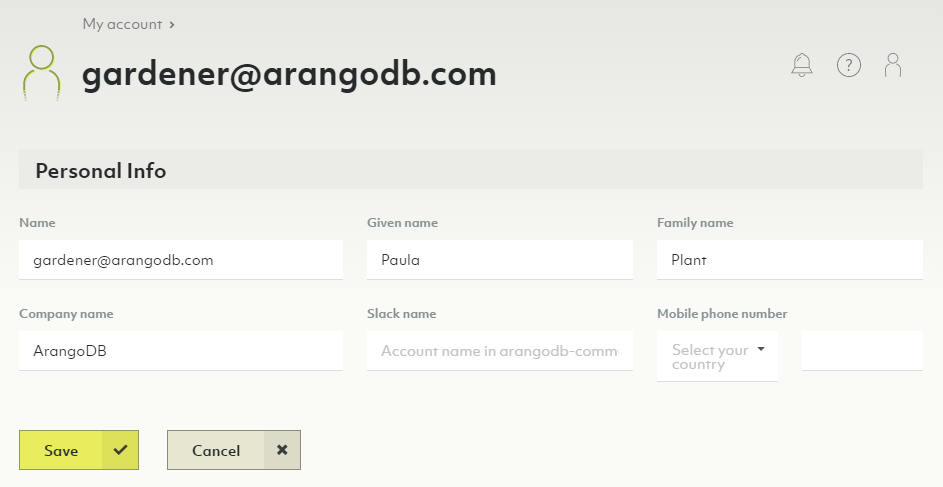This screenshot has width=943, height=487.
Task: Click the help question mark icon
Action: point(849,66)
